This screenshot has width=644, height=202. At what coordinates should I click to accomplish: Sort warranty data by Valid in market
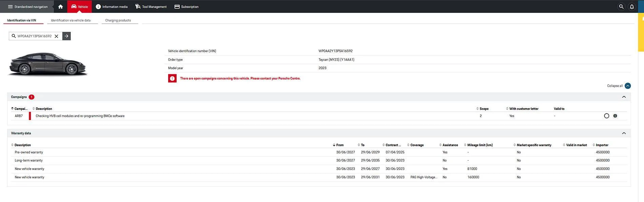(x=575, y=145)
